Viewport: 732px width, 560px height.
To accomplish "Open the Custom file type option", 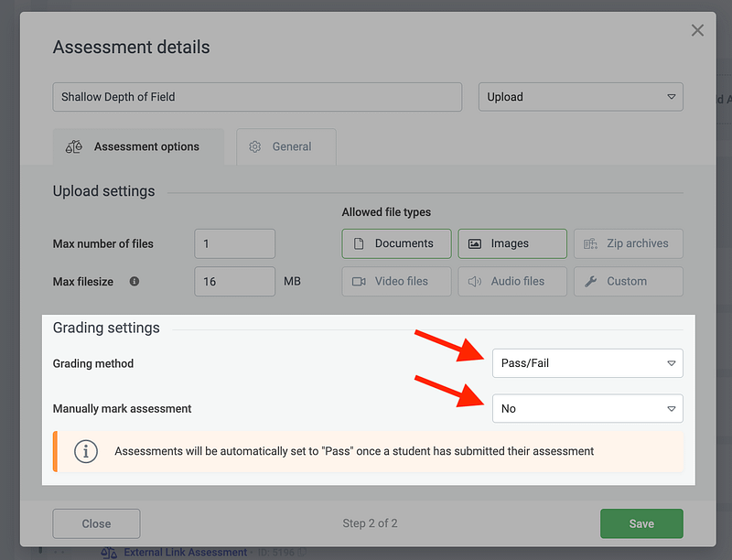I will click(628, 281).
